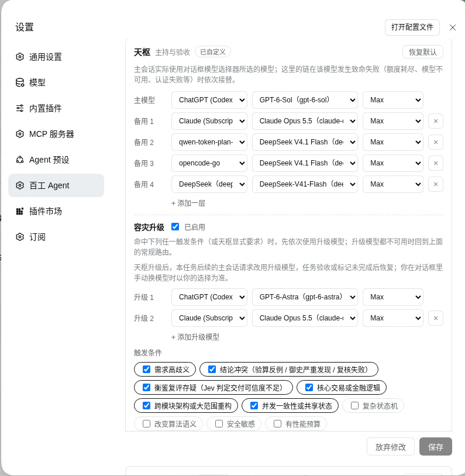Click + 添加升级模型 link
This screenshot has height=476, width=465.
click(195, 337)
